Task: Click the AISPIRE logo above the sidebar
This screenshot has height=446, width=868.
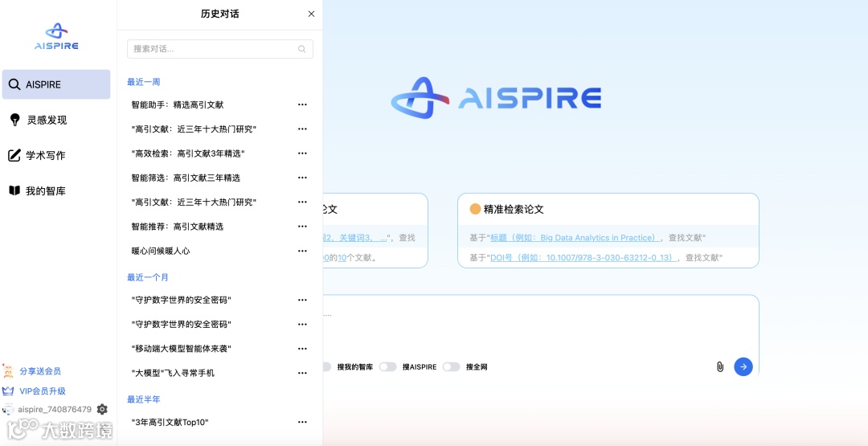Action: pos(56,36)
